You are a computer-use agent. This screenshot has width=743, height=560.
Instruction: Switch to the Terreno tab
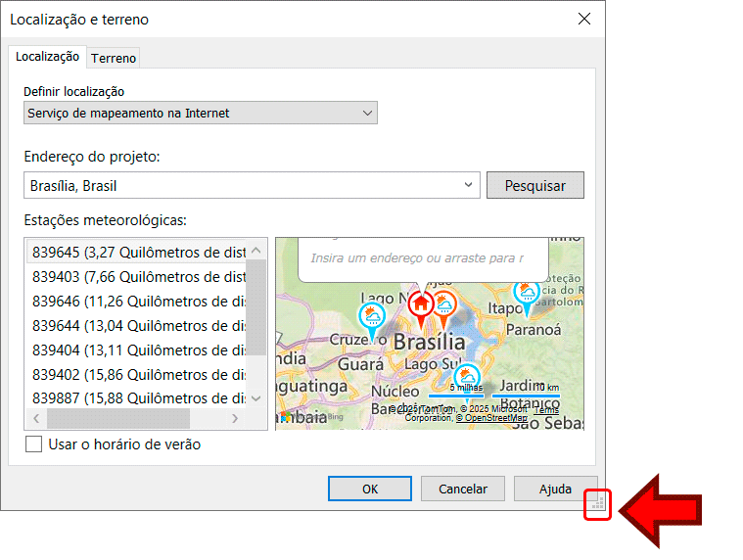coord(114,59)
